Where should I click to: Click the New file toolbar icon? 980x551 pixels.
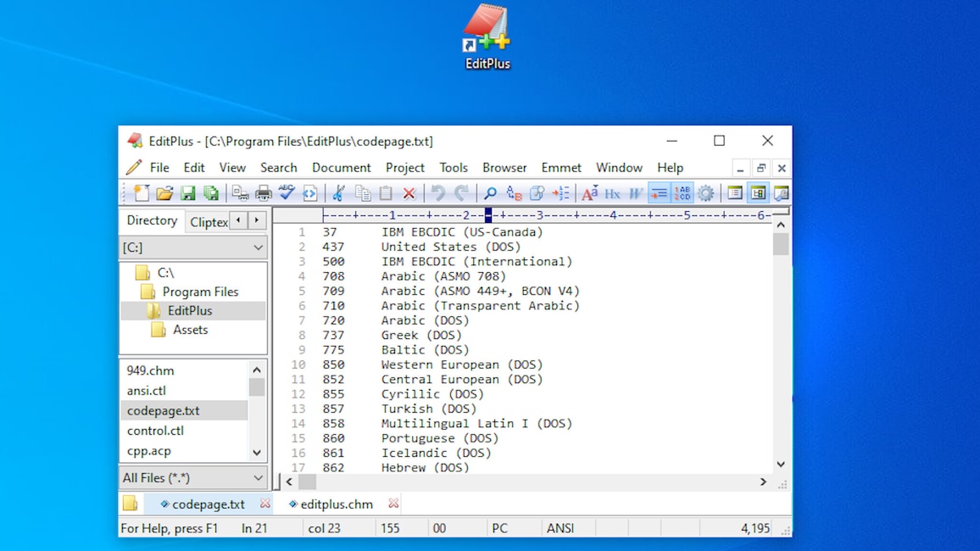[x=142, y=193]
